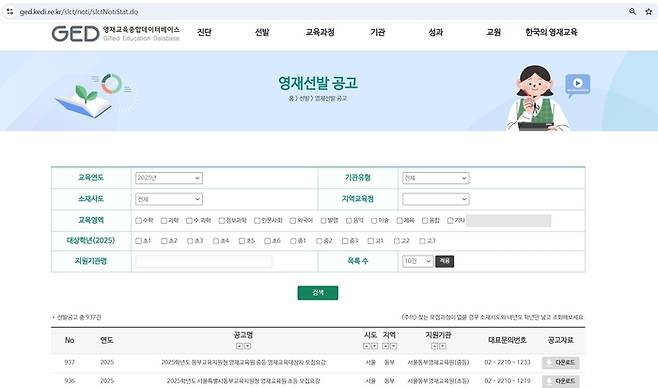Check the 체육 education area box
The height and width of the screenshot is (388, 658).
click(x=400, y=221)
